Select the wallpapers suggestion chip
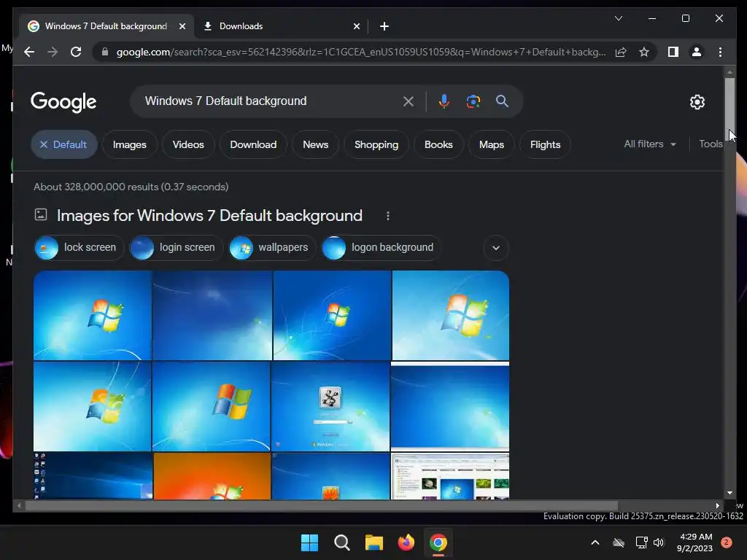The image size is (747, 560). (273, 248)
